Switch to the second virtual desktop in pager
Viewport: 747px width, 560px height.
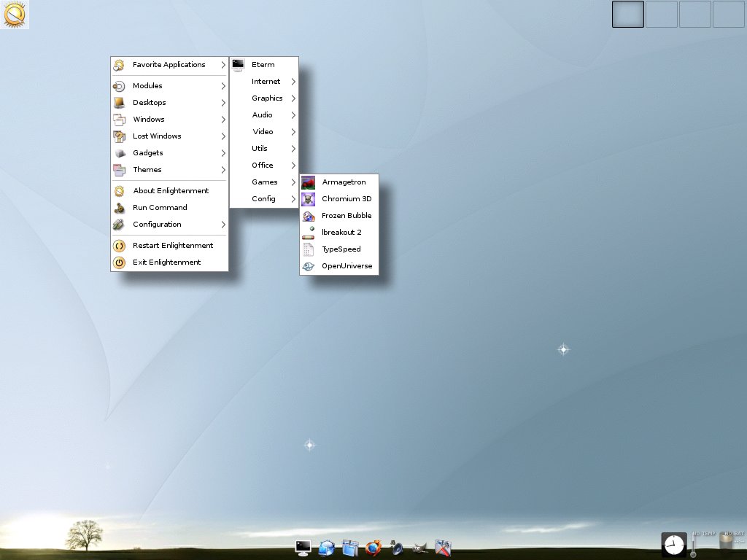pos(661,14)
